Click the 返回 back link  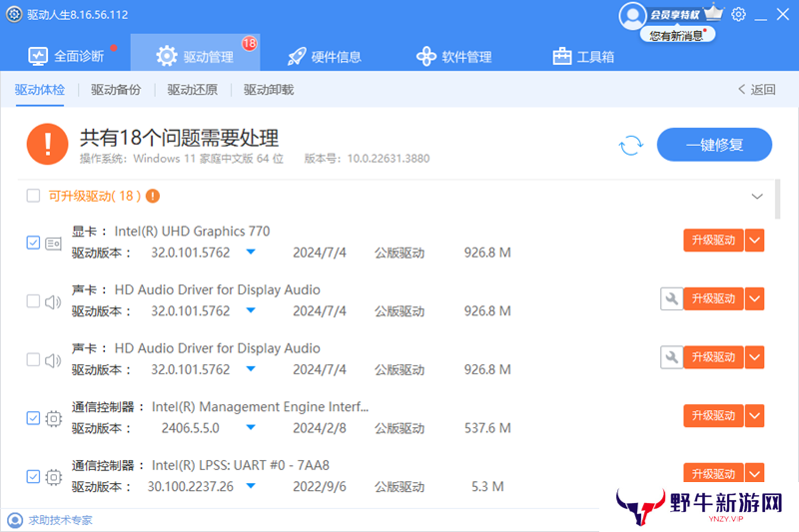757,90
